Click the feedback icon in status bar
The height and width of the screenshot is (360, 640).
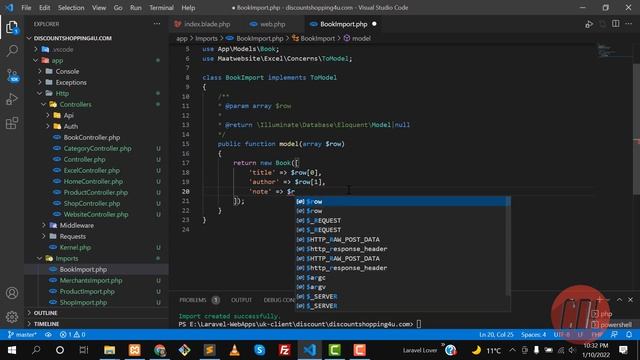[x=614, y=335]
